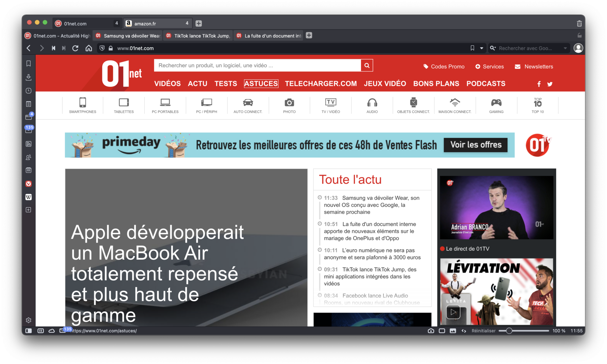Open new tab plus in top row

click(x=199, y=23)
